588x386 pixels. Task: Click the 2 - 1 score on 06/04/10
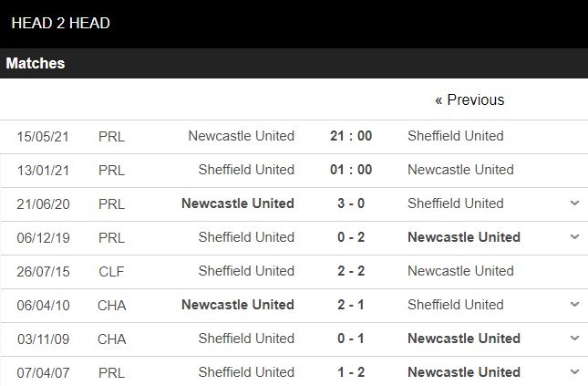(x=351, y=305)
